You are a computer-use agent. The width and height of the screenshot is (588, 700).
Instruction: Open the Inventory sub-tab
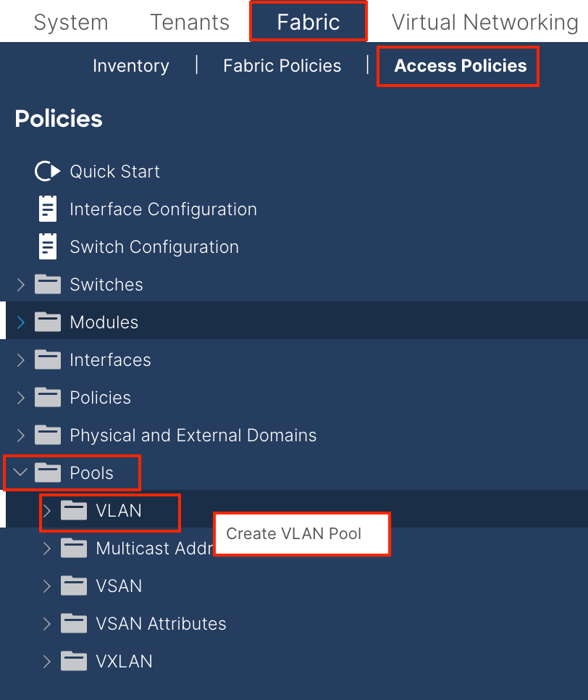(131, 66)
